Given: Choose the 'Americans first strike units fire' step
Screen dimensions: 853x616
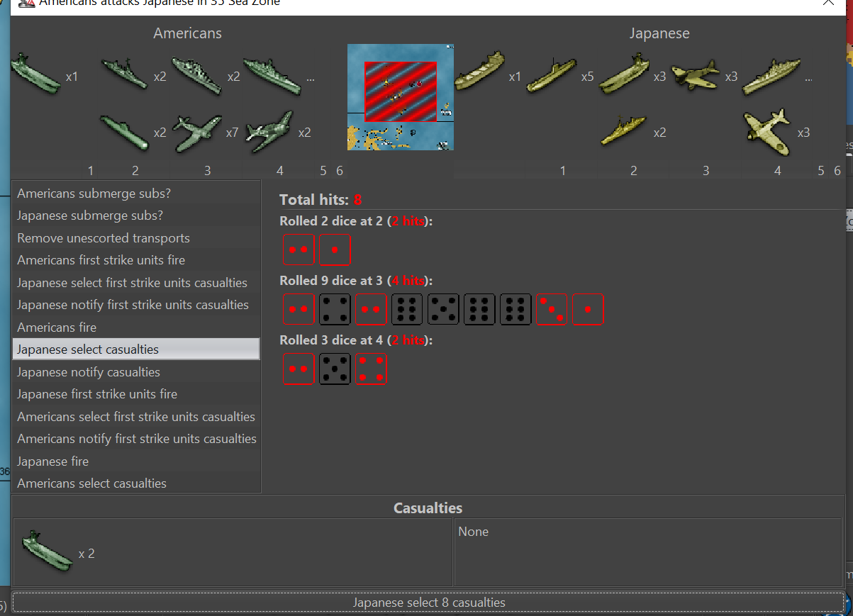Looking at the screenshot, I should 101,260.
